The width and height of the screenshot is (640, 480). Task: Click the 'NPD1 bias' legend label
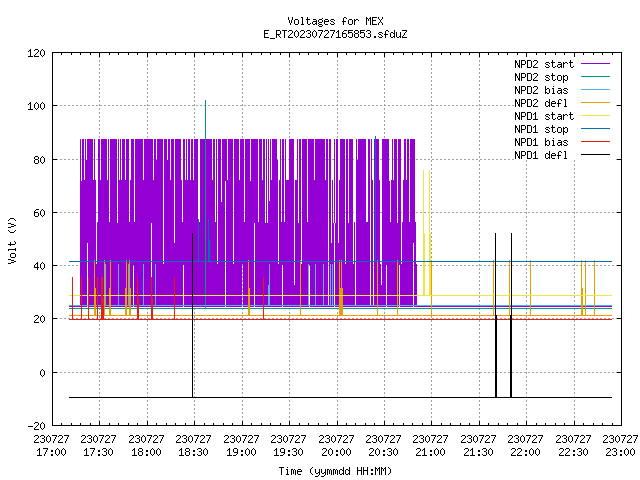point(541,142)
